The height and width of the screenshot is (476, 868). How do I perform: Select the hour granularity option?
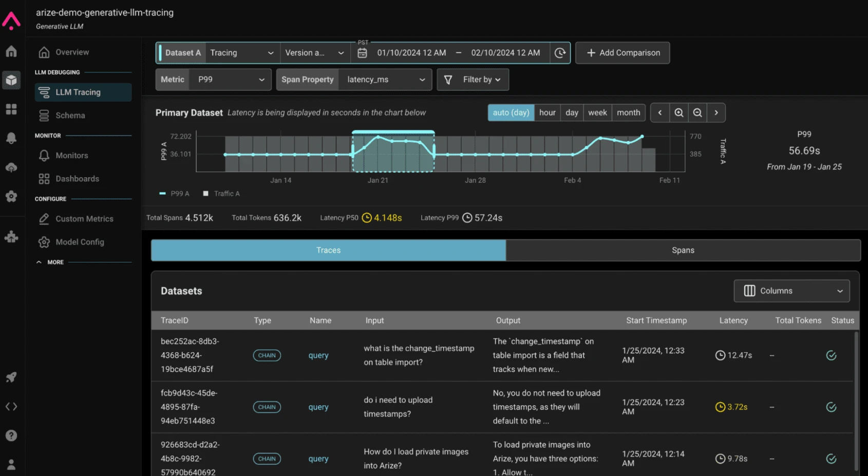547,112
